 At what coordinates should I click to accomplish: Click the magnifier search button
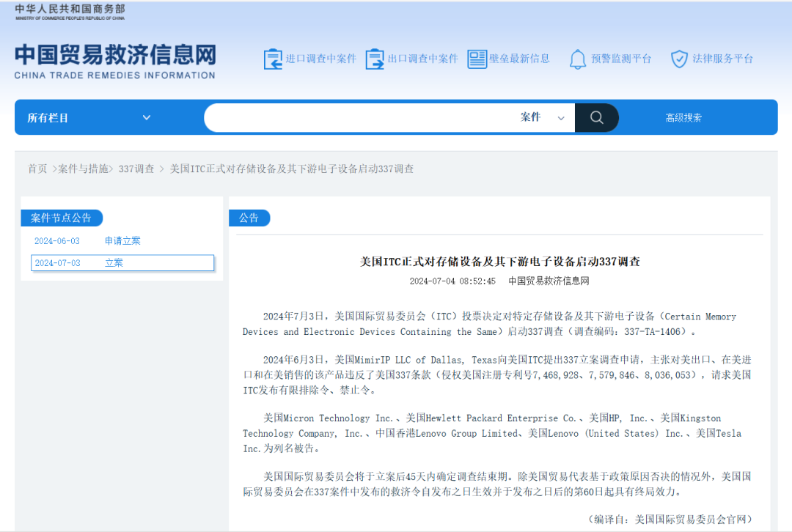point(596,117)
